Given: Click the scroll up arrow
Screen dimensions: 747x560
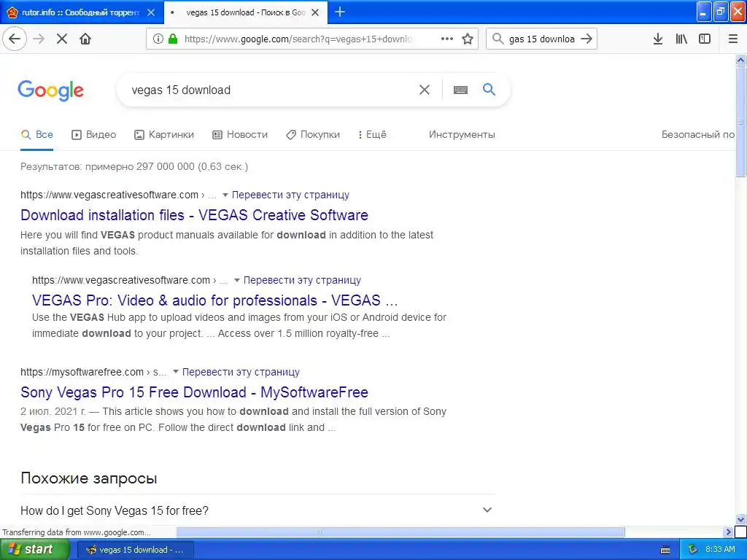Looking at the screenshot, I should coord(740,60).
